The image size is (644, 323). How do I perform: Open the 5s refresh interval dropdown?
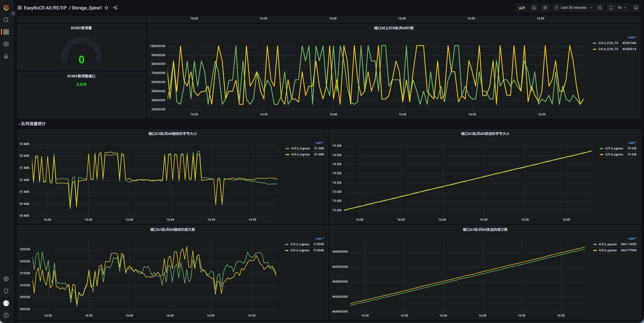click(621, 8)
